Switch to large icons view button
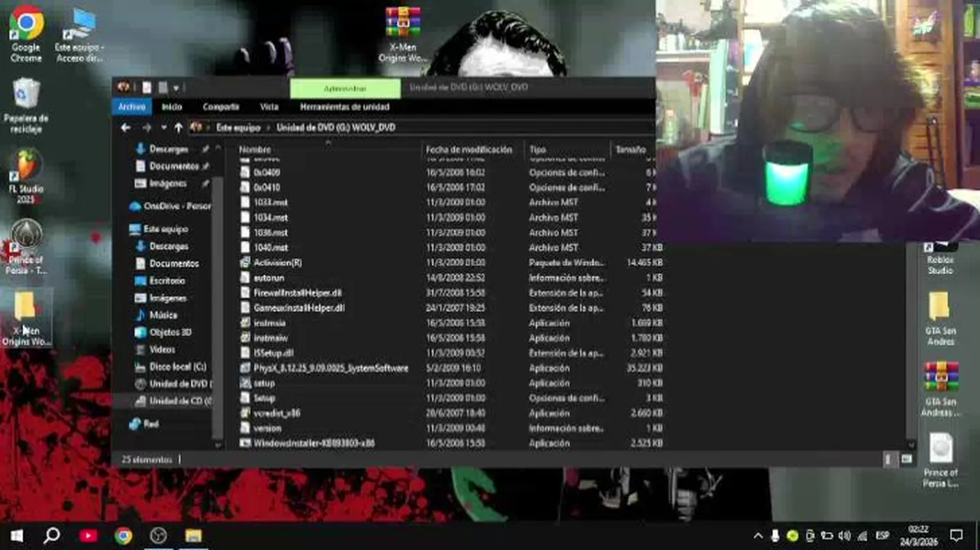Image resolution: width=980 pixels, height=550 pixels. click(x=906, y=459)
